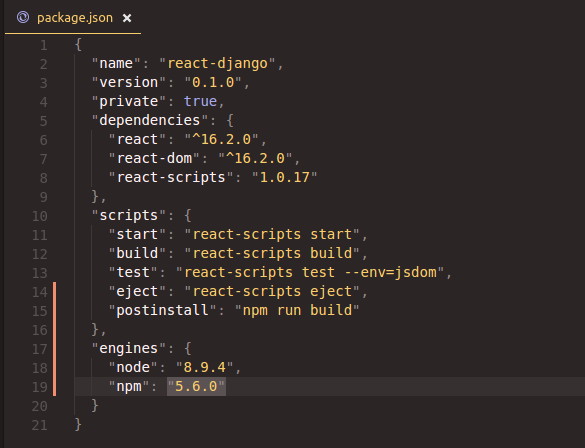Click the true boolean value

[200, 101]
